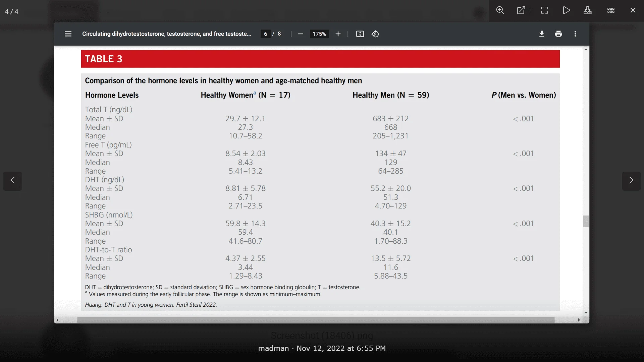Click 'Total T (ng/dL)' row label
Image resolution: width=644 pixels, height=362 pixels.
coord(109,110)
